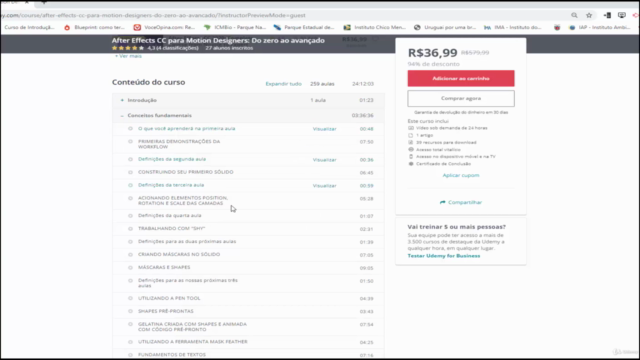This screenshot has width=640, height=360.
Task: Open lesson 'Definições da terceira aula'
Action: 171,185
